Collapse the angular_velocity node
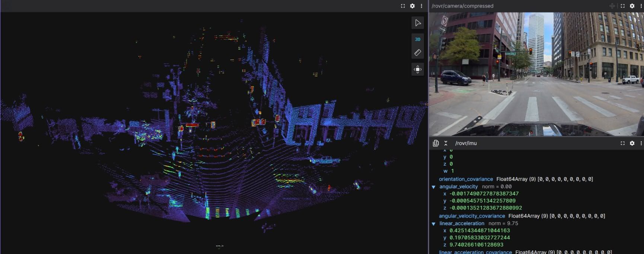The image size is (644, 254). pyautogui.click(x=434, y=187)
